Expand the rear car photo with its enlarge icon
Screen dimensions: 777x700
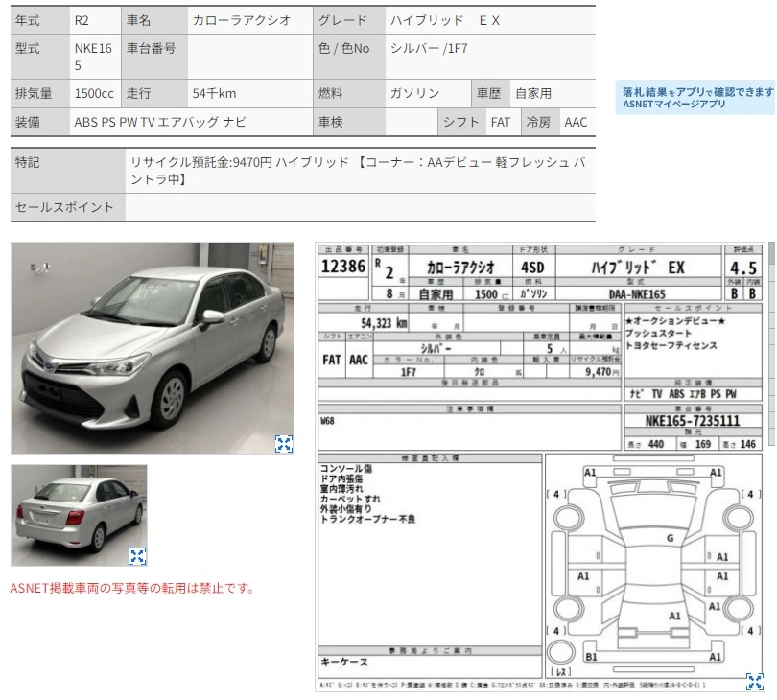[137, 556]
